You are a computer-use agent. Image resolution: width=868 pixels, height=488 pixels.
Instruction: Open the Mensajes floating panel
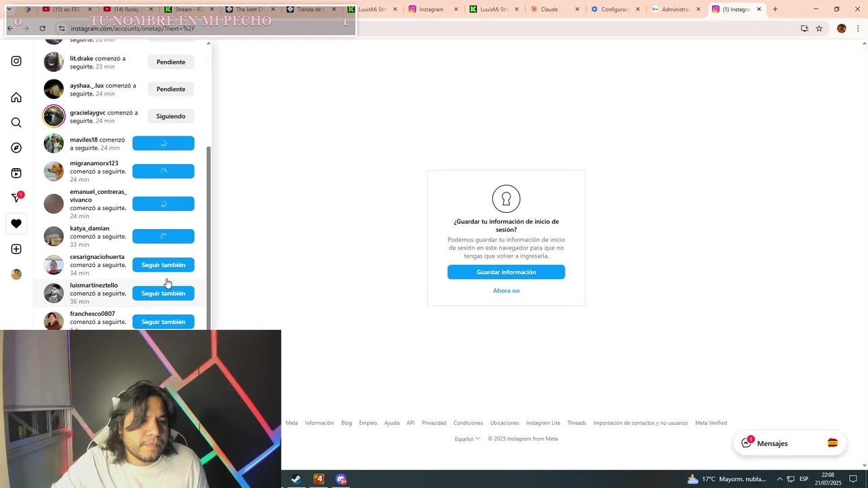click(x=789, y=443)
